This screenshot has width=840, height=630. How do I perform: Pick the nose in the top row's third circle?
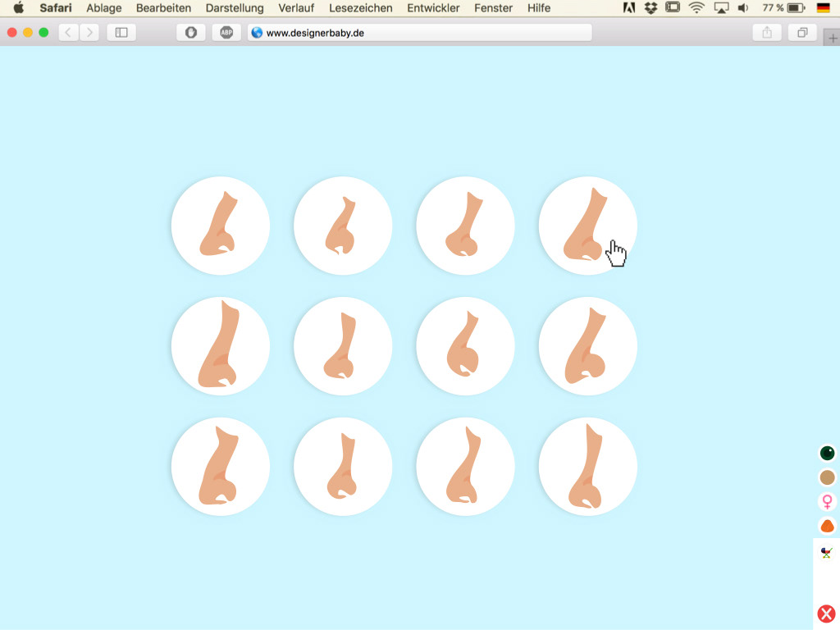466,226
